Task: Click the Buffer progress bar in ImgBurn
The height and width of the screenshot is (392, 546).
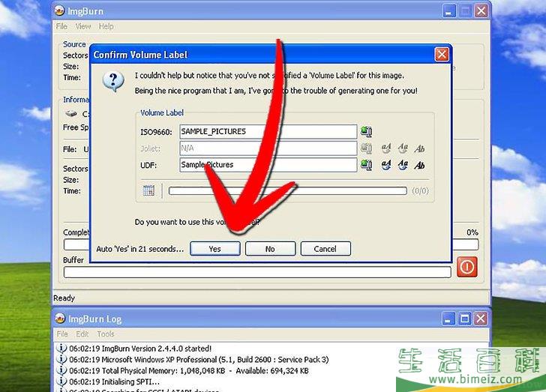Action: 257,272
